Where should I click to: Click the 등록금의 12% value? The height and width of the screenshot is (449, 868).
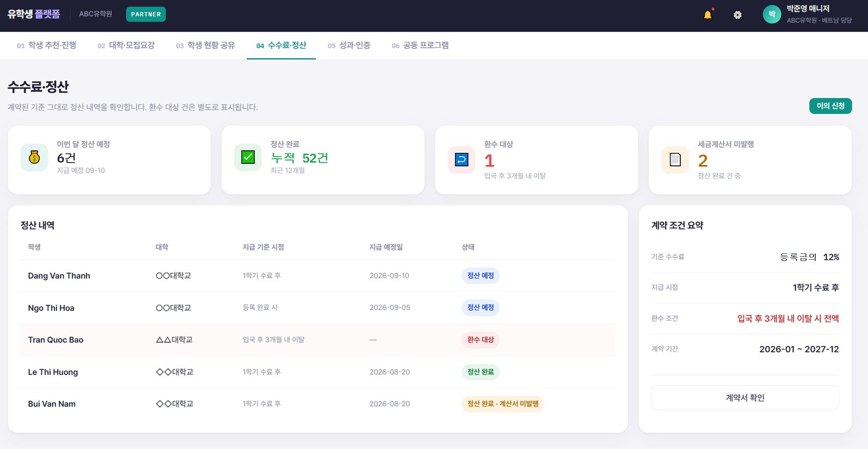809,257
